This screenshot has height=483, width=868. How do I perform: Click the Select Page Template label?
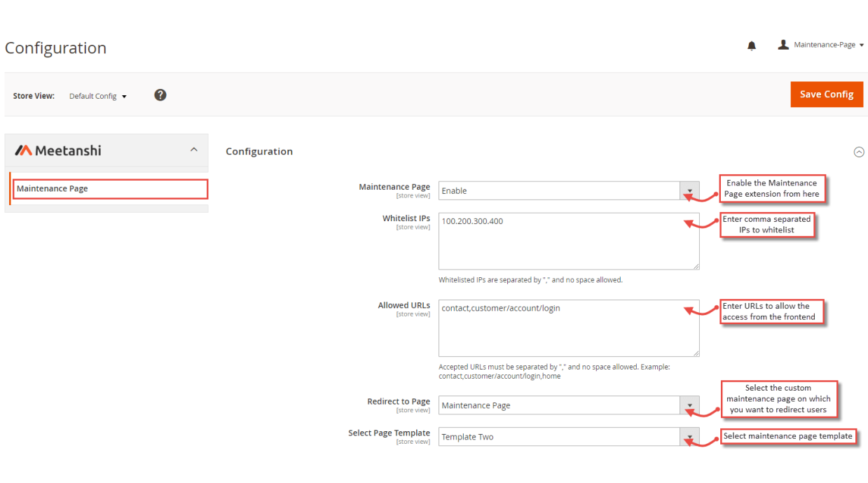click(x=389, y=433)
